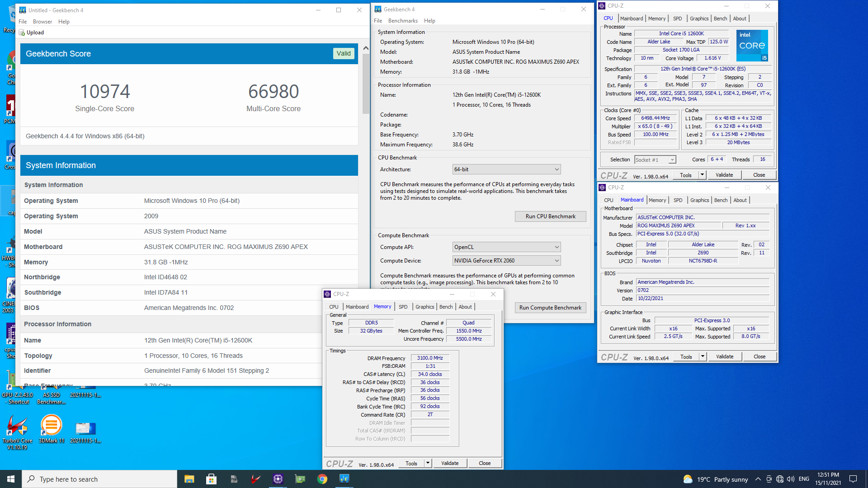Click the TurboV Core icon on the taskbar
The height and width of the screenshot is (488, 868).
pyautogui.click(x=255, y=479)
